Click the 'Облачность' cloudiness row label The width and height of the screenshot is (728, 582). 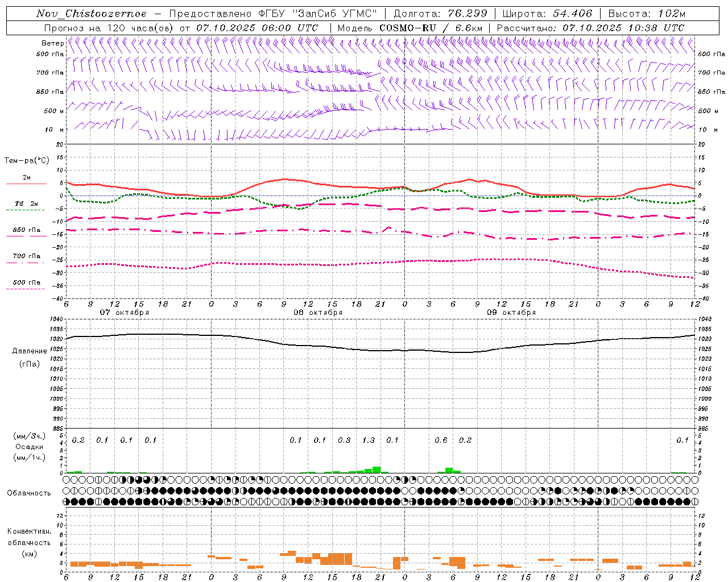[x=29, y=493]
